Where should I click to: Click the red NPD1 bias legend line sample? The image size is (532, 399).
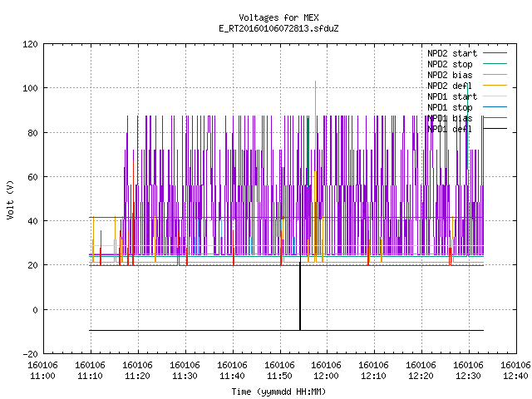tap(495, 118)
